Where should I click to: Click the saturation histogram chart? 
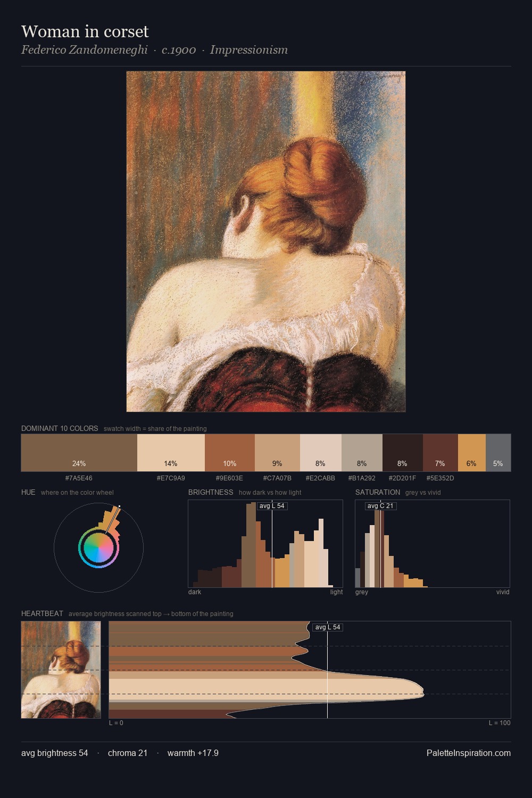click(x=433, y=544)
